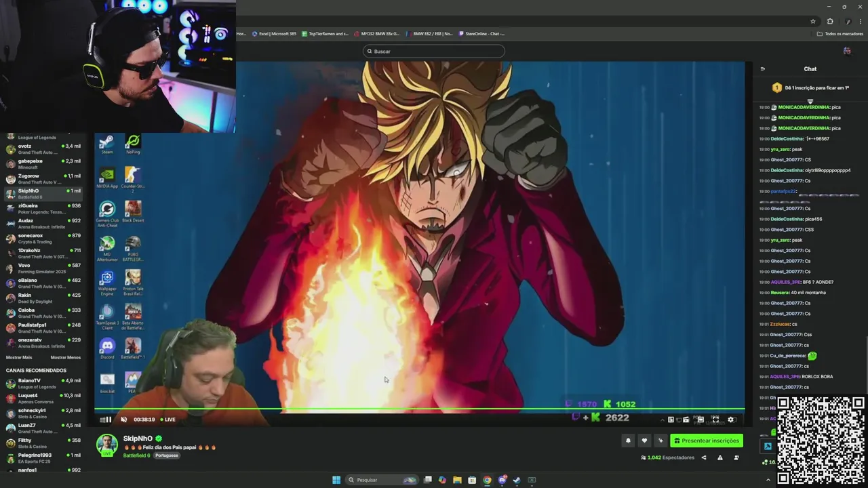The image size is (868, 488).
Task: Open Caioba channel in sidebar
Action: [x=43, y=312]
